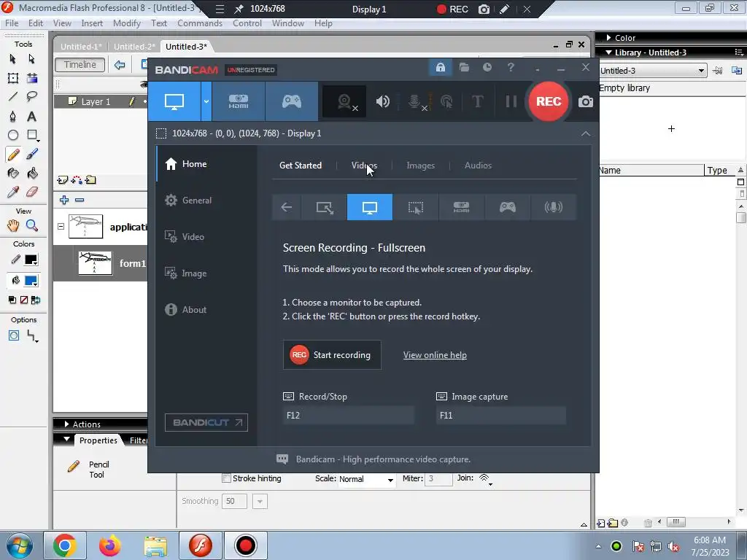747x560 pixels.
Task: Select audio-only recording mode icon
Action: pyautogui.click(x=553, y=207)
